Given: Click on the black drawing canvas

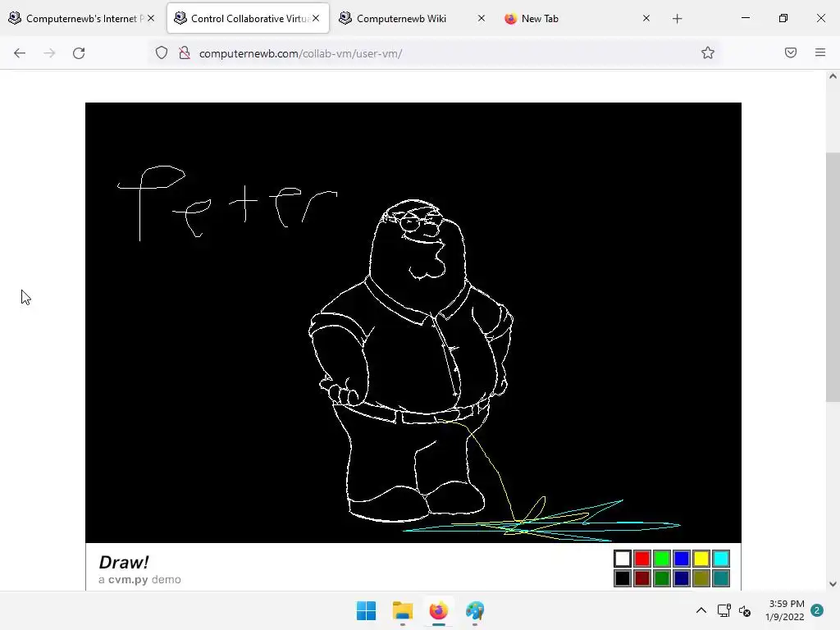Looking at the screenshot, I should tap(413, 322).
